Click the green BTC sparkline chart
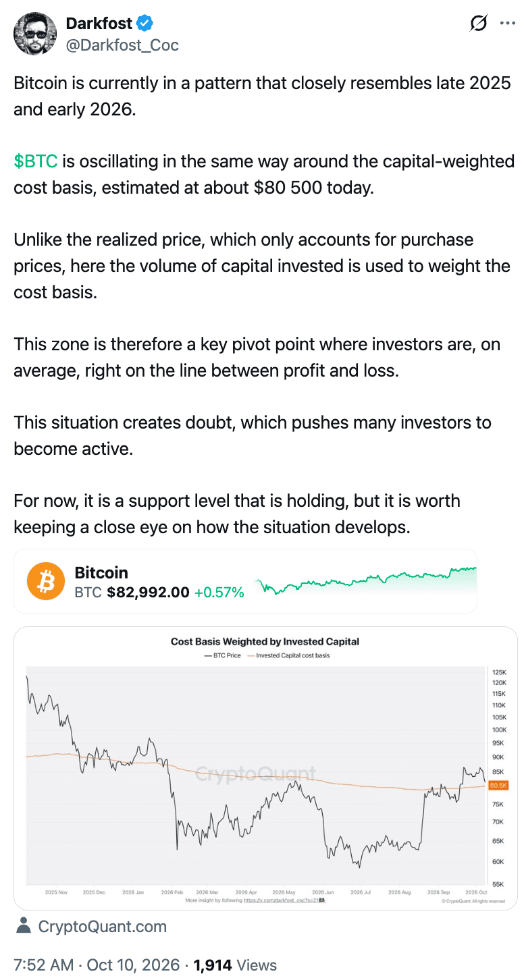Image resolution: width=524 pixels, height=980 pixels. click(x=366, y=580)
